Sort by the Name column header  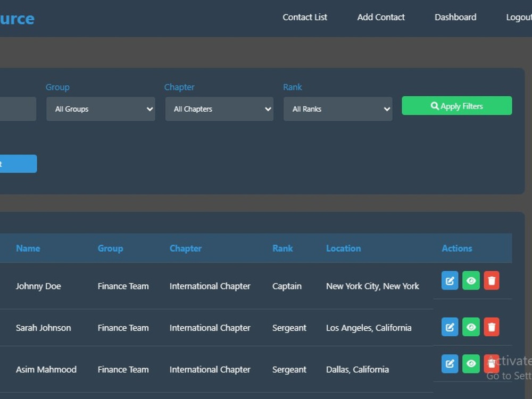click(x=28, y=248)
